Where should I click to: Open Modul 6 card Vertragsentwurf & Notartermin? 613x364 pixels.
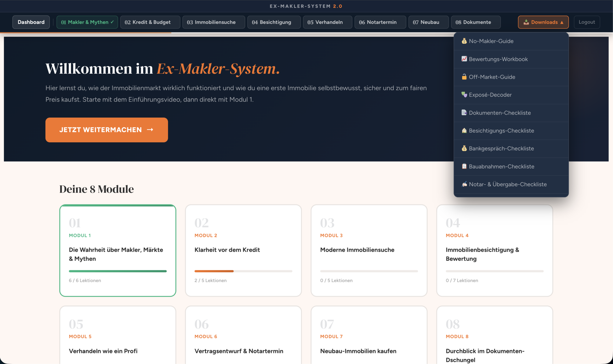[x=244, y=335]
